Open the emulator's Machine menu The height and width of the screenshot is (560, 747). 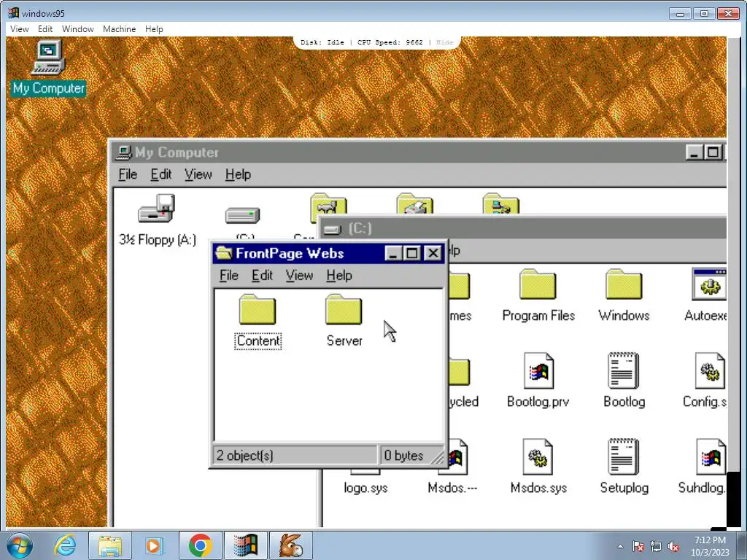[x=119, y=29]
